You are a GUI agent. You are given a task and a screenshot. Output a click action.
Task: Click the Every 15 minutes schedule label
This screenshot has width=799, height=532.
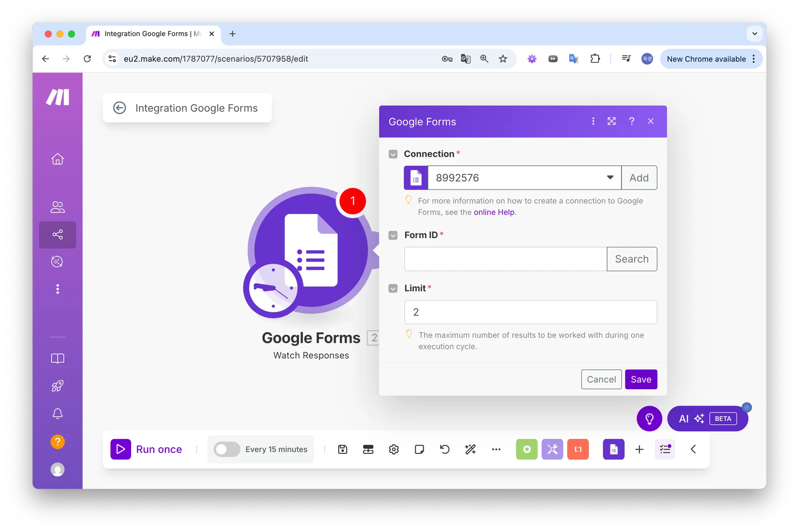[276, 449]
